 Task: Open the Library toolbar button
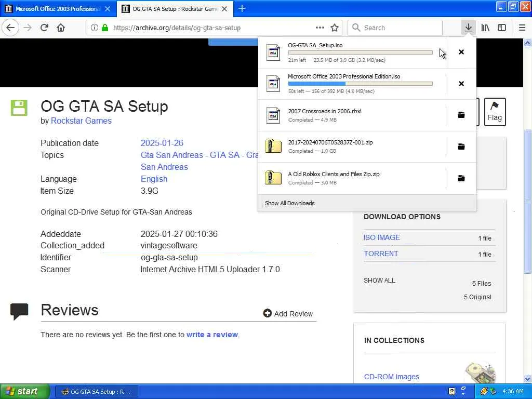(x=485, y=28)
